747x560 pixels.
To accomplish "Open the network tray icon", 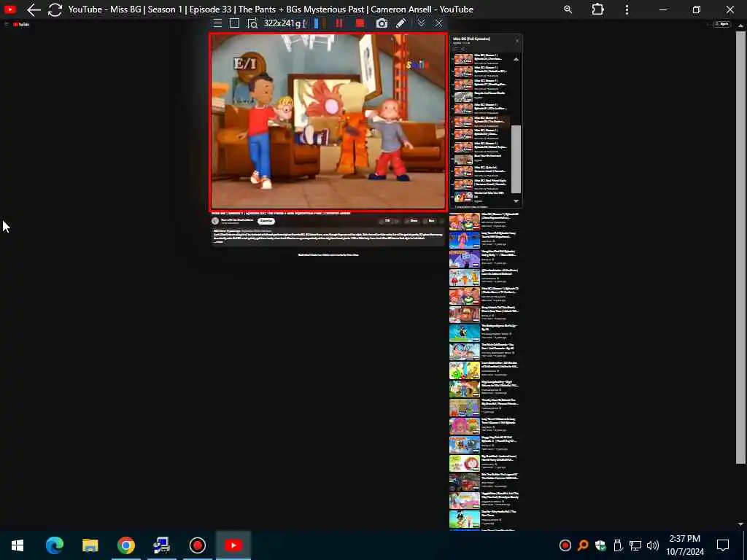I will [635, 545].
